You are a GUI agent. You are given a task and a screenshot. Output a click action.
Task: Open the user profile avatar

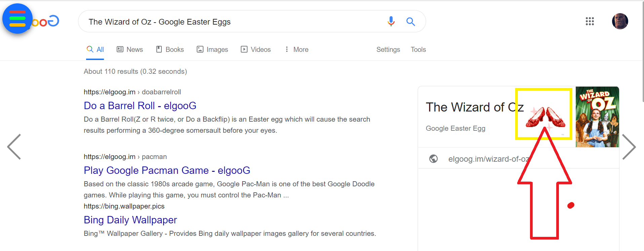pos(620,21)
